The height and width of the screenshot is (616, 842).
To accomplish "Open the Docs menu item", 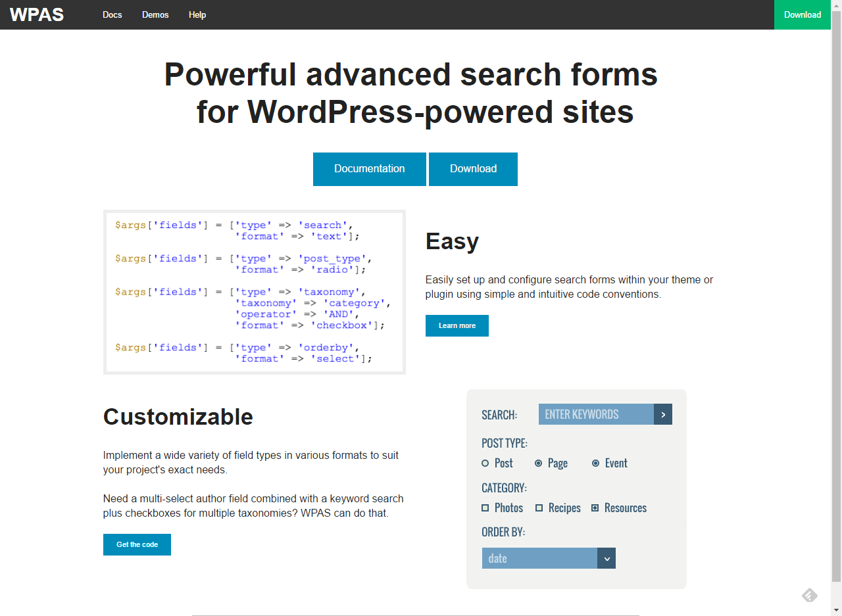I will (112, 14).
